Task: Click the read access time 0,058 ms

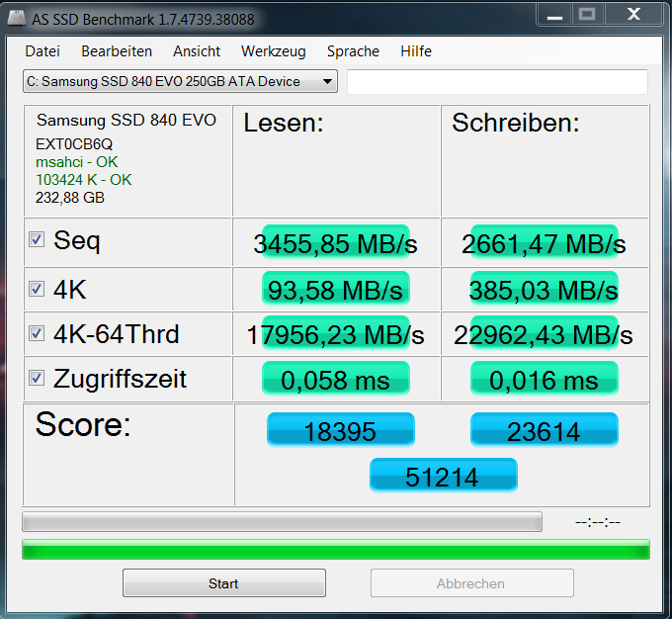Action: tap(336, 379)
